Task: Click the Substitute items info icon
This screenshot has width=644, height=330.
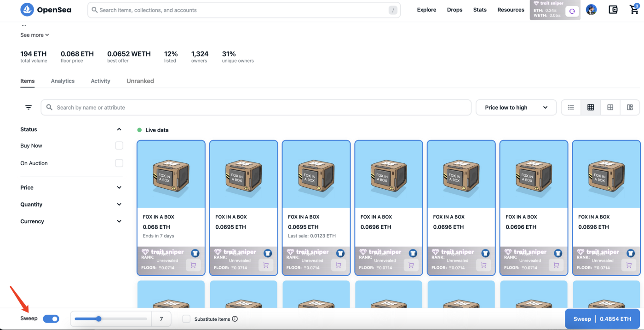Action: tap(235, 319)
